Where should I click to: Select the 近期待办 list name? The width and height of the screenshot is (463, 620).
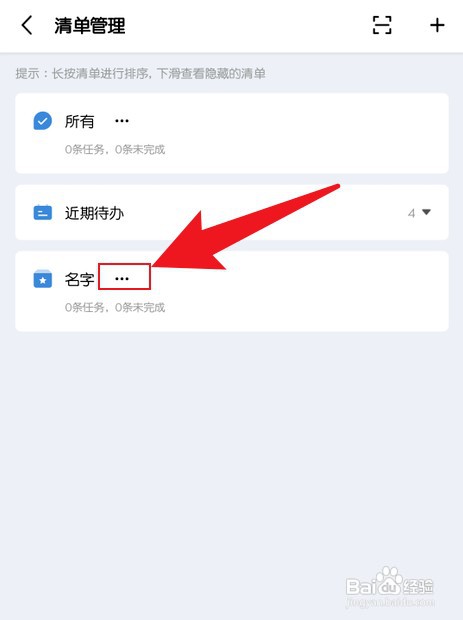94,214
